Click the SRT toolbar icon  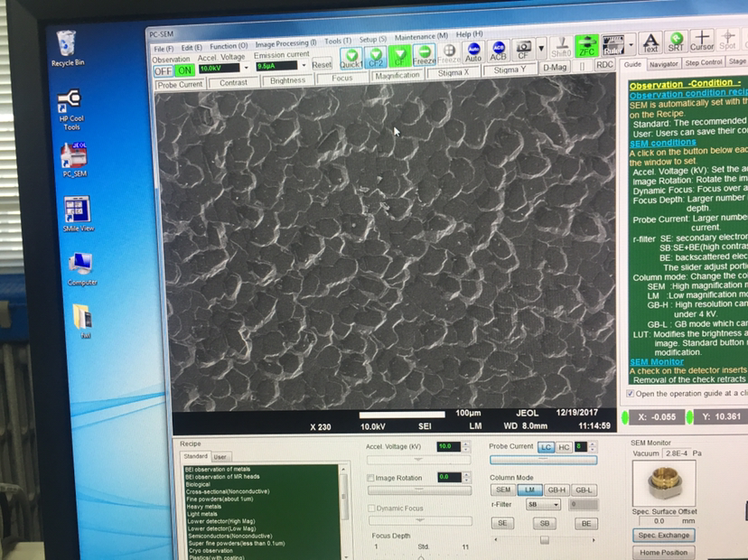click(675, 43)
